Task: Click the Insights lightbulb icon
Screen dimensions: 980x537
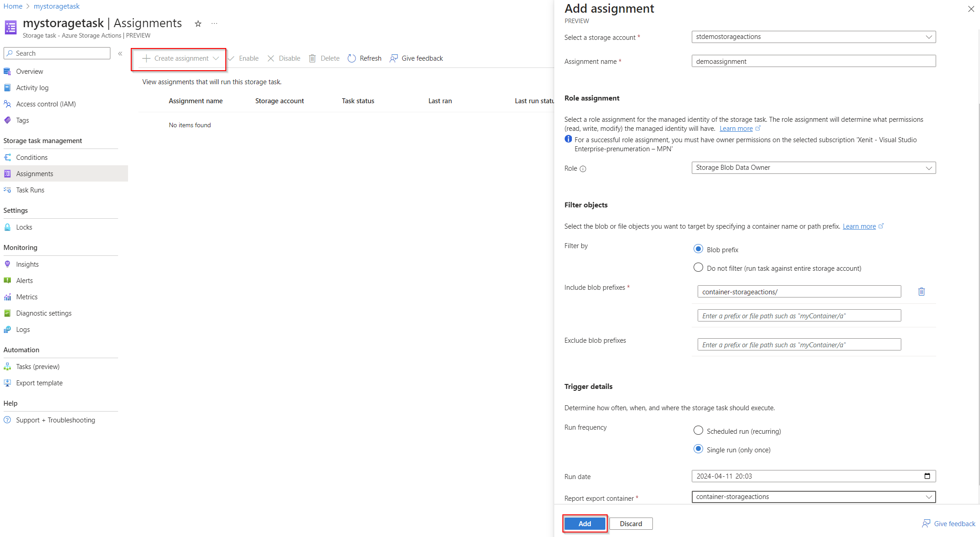Action: point(7,264)
